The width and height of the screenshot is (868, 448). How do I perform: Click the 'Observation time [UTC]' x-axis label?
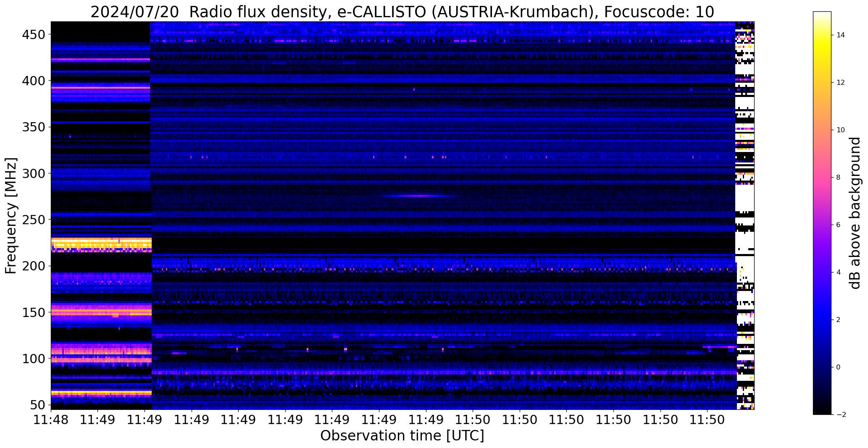(x=402, y=435)
